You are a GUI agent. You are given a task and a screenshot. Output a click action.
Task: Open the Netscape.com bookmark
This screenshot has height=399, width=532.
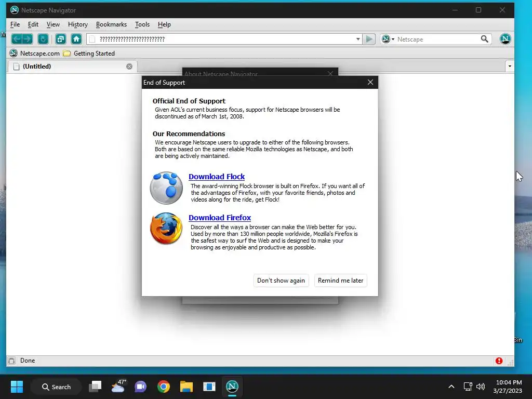[35, 54]
